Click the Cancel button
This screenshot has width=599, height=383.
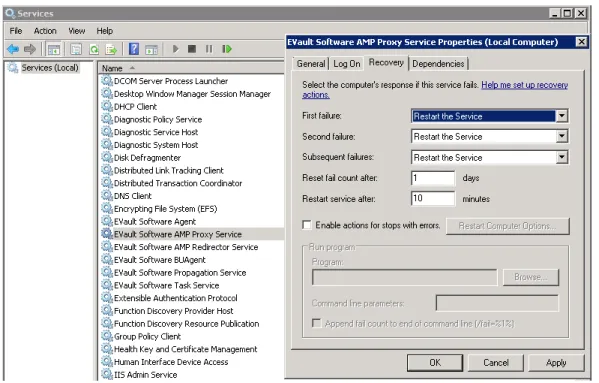(496, 362)
